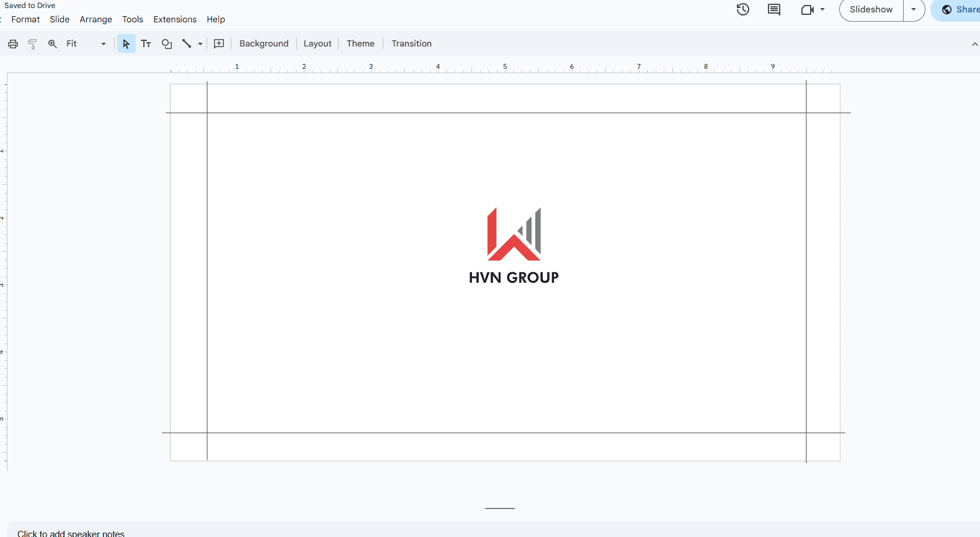Select the Text box tool
Screen dimensions: 980x537
pos(146,44)
